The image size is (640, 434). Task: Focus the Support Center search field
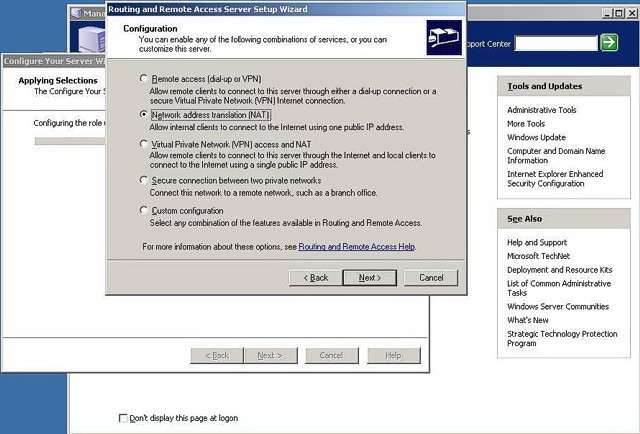(556, 43)
